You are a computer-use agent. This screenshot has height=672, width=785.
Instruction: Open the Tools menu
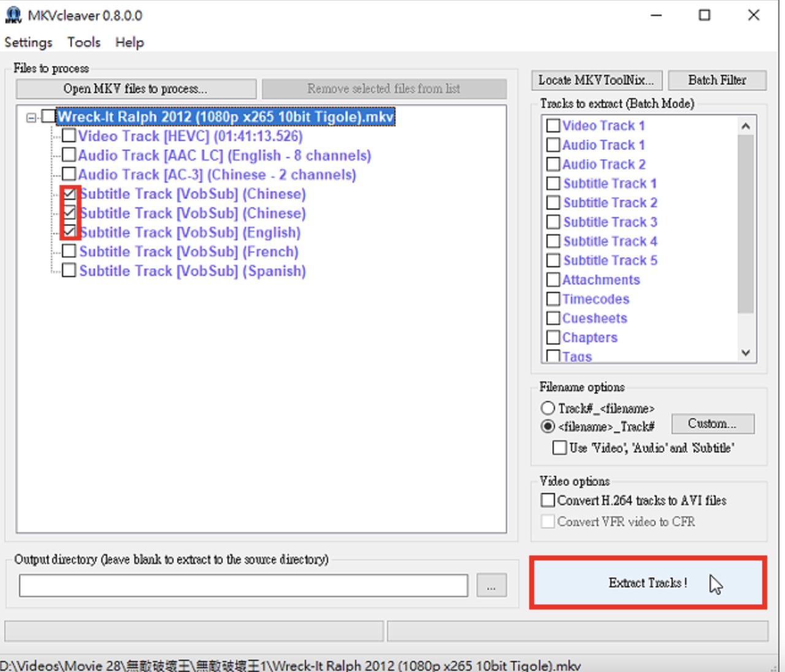(x=84, y=42)
